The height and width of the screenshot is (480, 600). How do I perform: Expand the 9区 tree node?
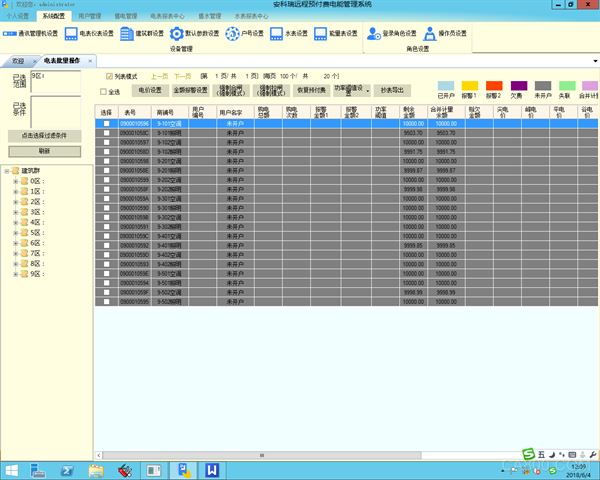tap(16, 274)
